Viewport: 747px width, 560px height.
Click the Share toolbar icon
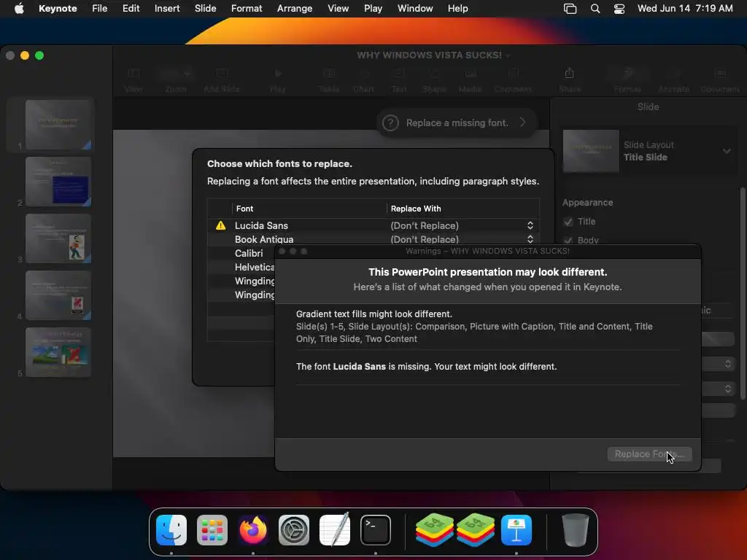pos(569,74)
